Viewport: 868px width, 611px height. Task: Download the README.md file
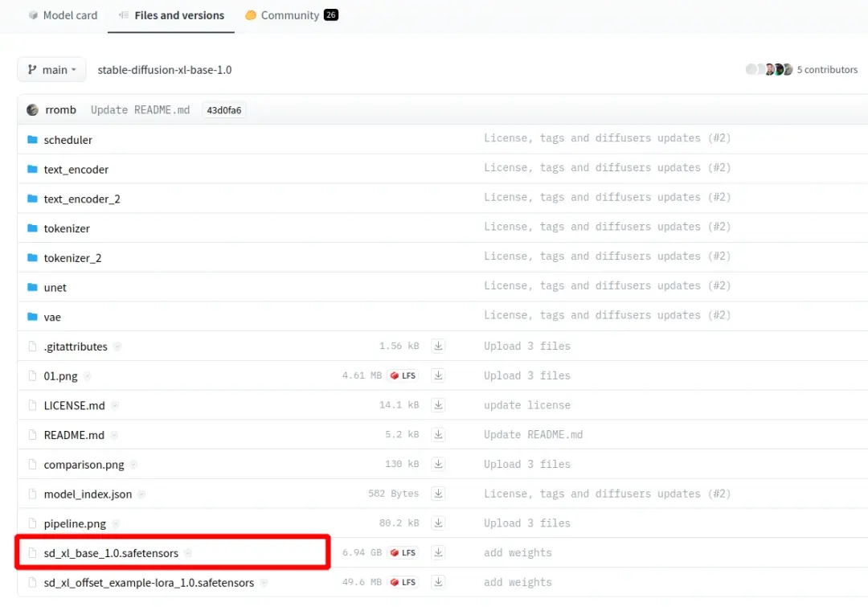tap(438, 435)
